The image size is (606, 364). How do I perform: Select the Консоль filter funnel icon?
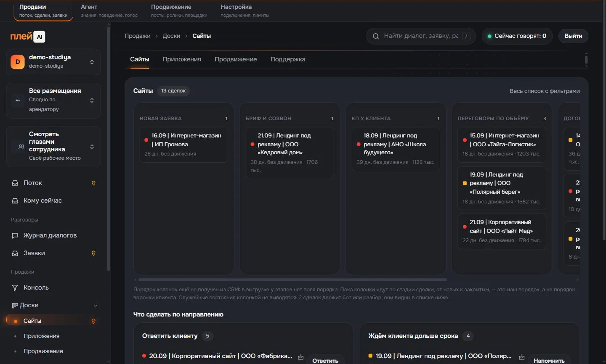15,288
